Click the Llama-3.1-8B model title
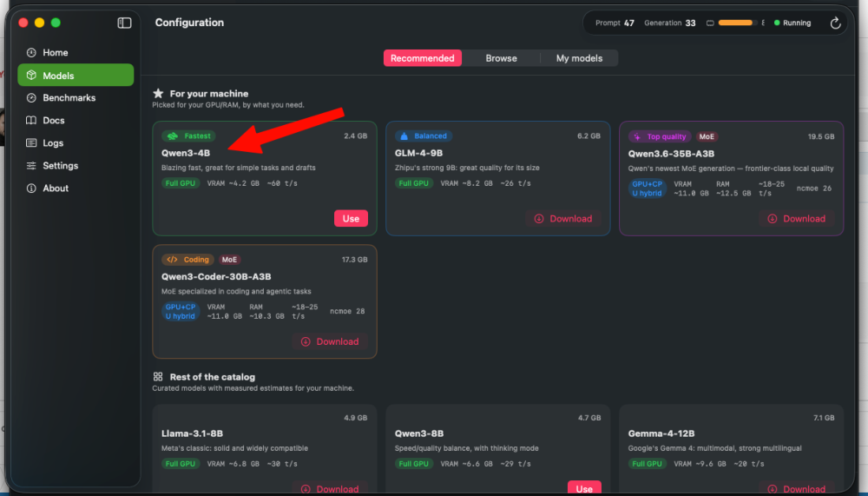 tap(192, 433)
